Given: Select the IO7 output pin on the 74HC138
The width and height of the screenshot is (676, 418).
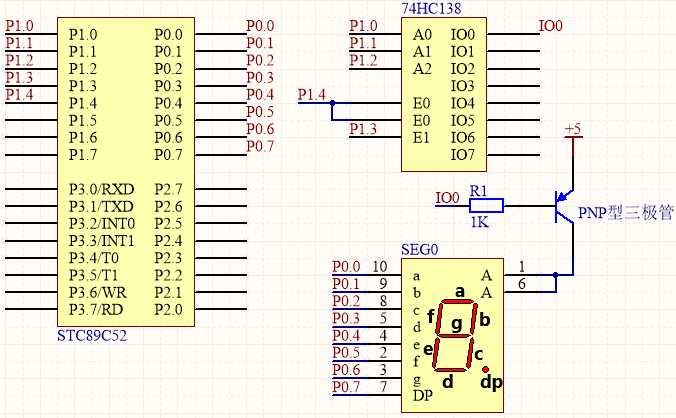Looking at the screenshot, I should pyautogui.click(x=462, y=154).
